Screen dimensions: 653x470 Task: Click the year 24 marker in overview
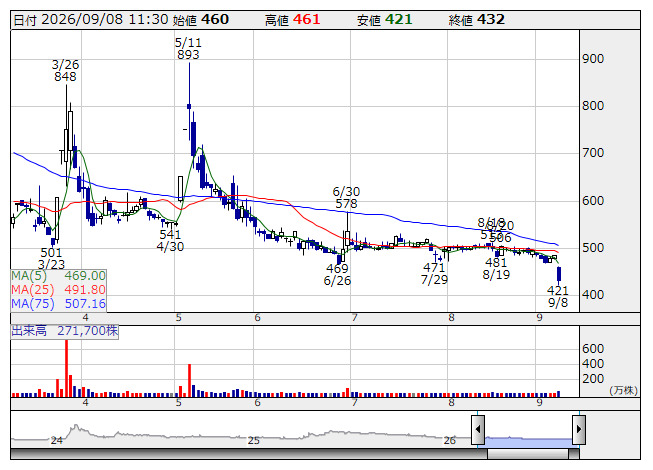57,440
